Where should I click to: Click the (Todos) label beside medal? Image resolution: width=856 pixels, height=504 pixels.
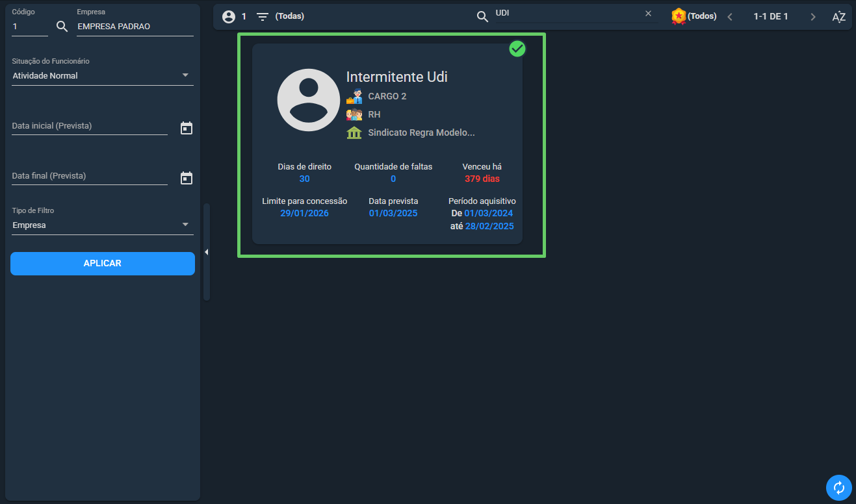coord(702,16)
